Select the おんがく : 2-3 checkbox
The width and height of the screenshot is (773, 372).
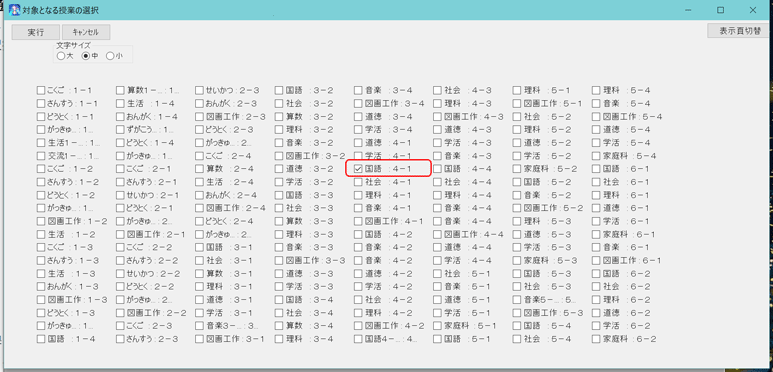[199, 103]
